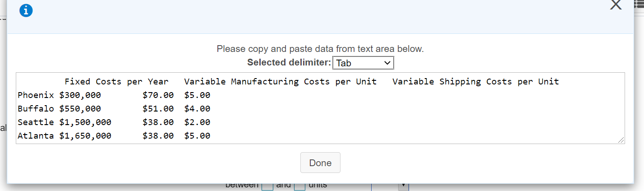This screenshot has height=191, width=644.
Task: Click the $1,650,000 fixed cost value
Action: [85, 136]
